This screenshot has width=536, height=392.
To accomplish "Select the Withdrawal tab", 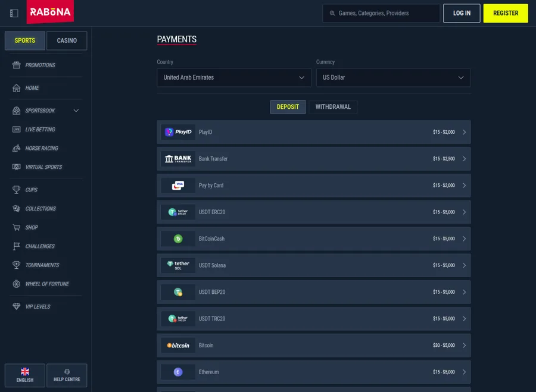I will coord(333,107).
